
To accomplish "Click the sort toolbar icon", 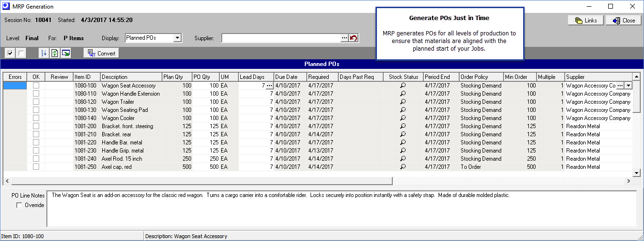I will click(x=44, y=53).
